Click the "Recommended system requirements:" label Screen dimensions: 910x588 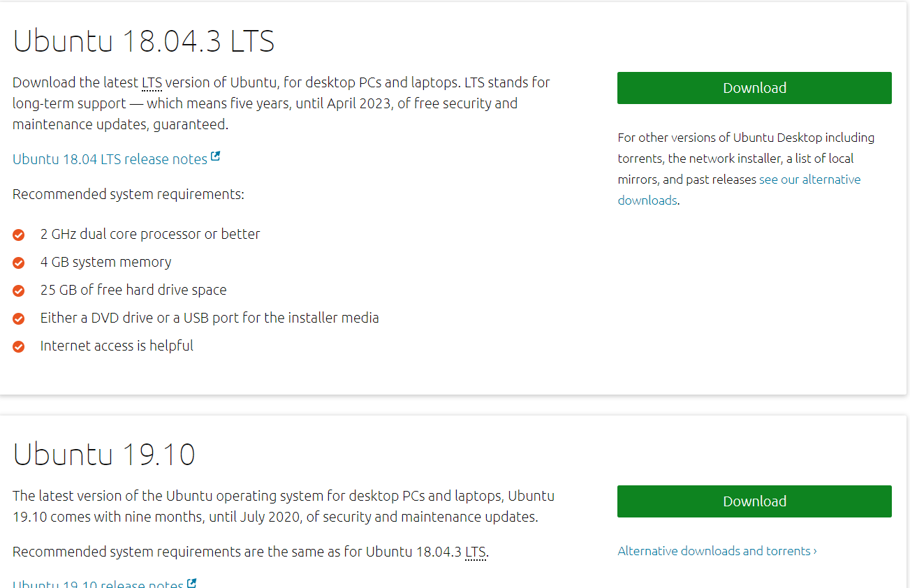[x=129, y=194]
